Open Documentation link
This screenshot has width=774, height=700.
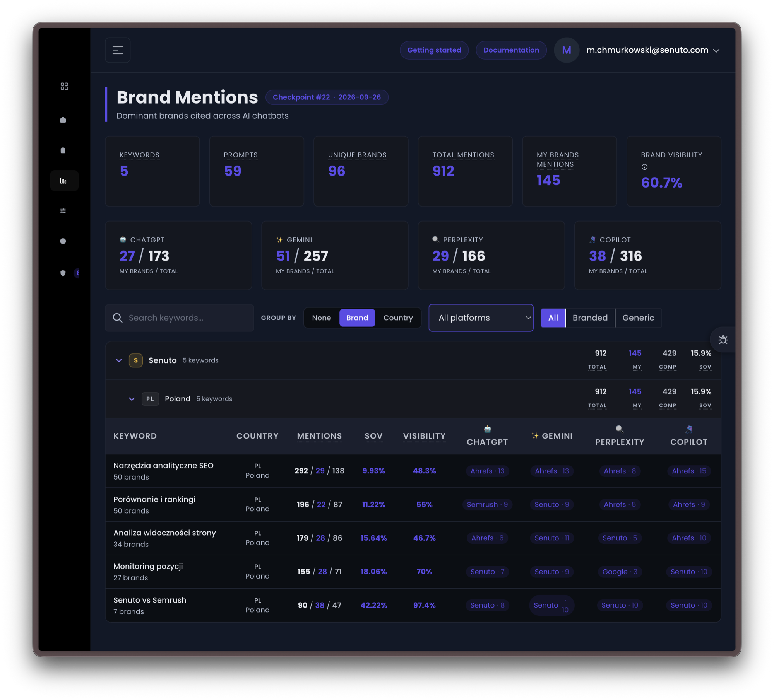511,50
